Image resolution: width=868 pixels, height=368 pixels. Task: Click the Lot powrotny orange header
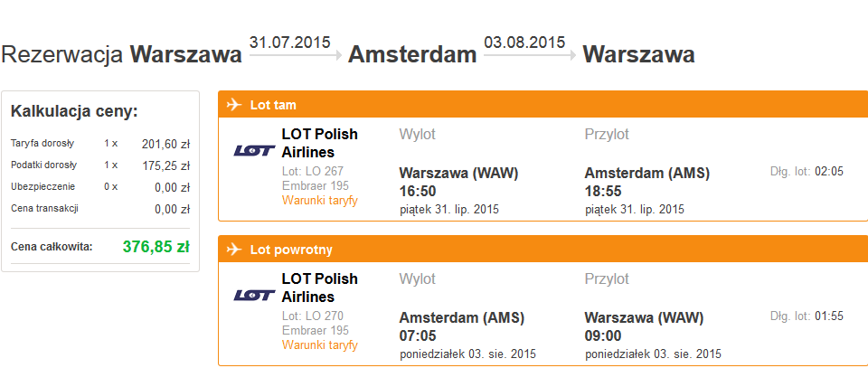(543, 250)
